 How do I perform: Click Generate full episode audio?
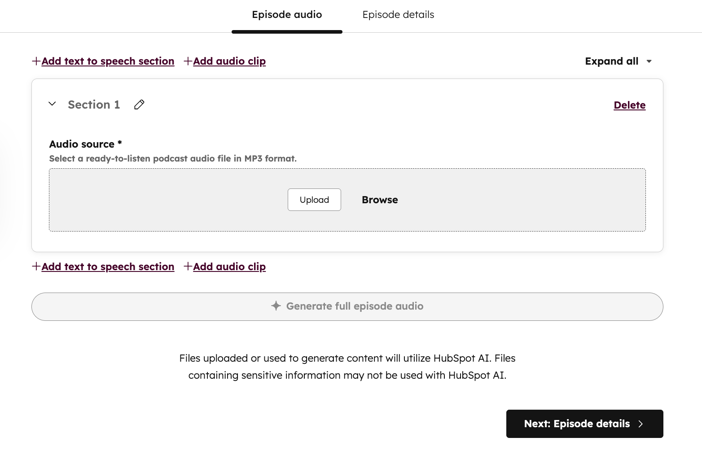pos(347,306)
